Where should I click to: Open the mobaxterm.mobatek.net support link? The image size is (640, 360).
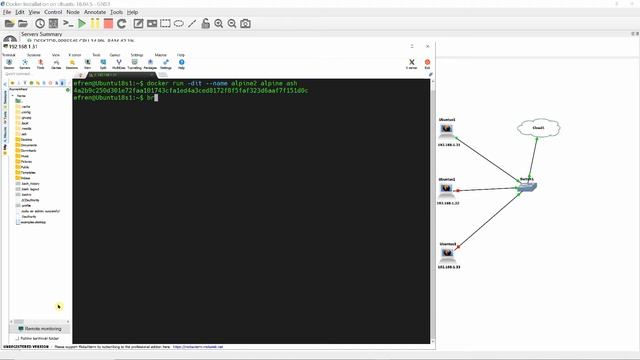click(x=198, y=347)
